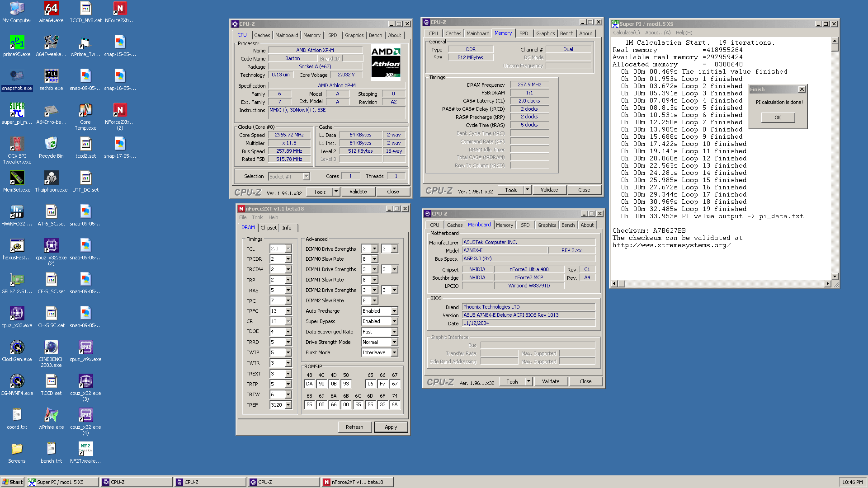Screen dimensions: 868x488
Task: Switch to Super PI taskbar button
Action: tap(62, 482)
